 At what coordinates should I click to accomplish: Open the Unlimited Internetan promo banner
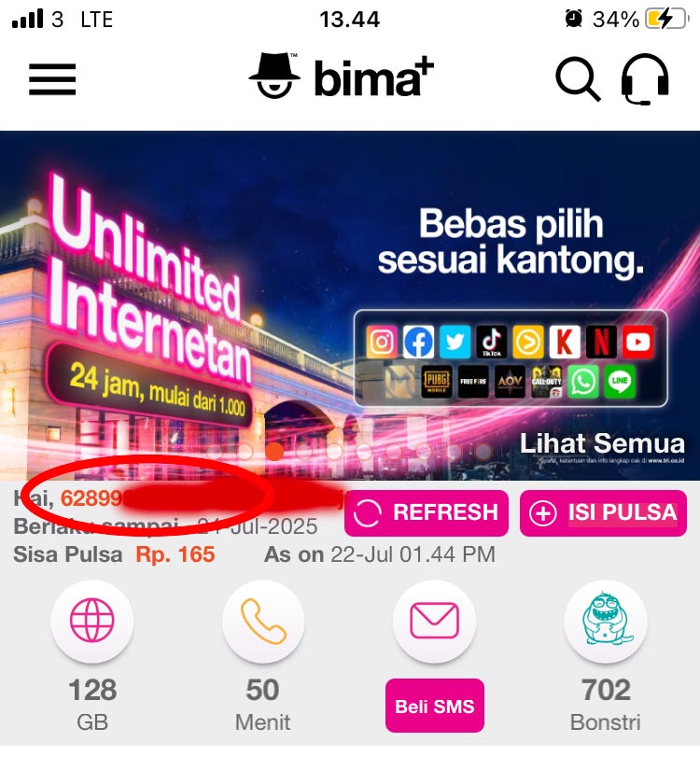click(350, 305)
